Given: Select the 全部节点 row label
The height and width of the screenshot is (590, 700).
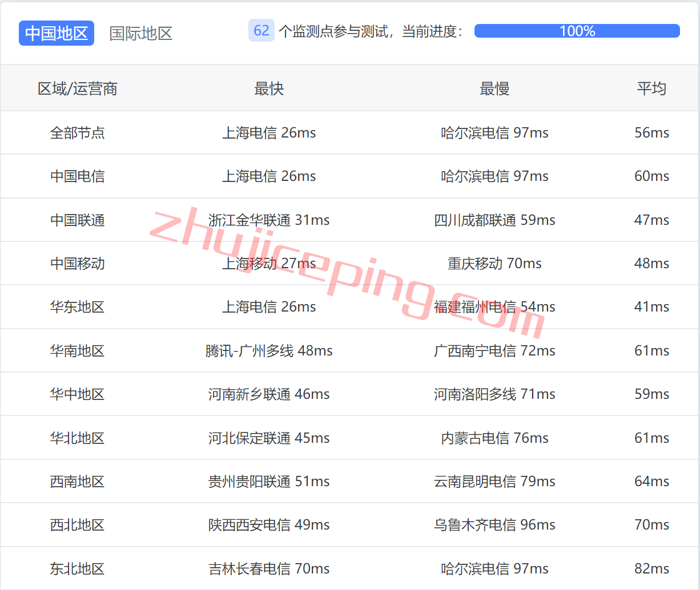Looking at the screenshot, I should pos(78,132).
